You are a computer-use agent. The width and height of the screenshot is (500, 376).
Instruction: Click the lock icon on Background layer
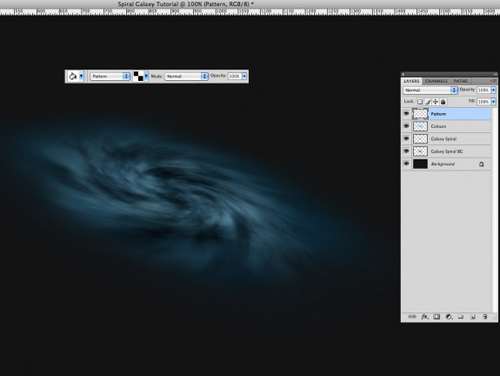point(481,164)
